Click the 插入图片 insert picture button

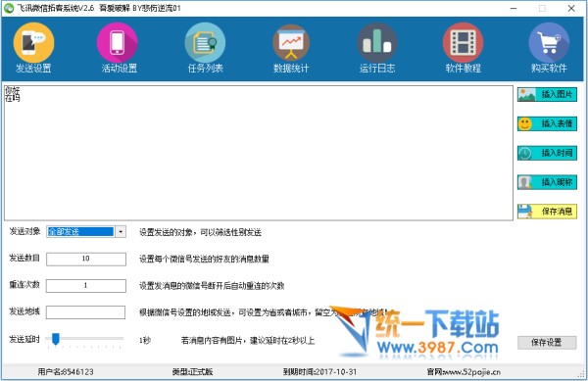tap(547, 94)
